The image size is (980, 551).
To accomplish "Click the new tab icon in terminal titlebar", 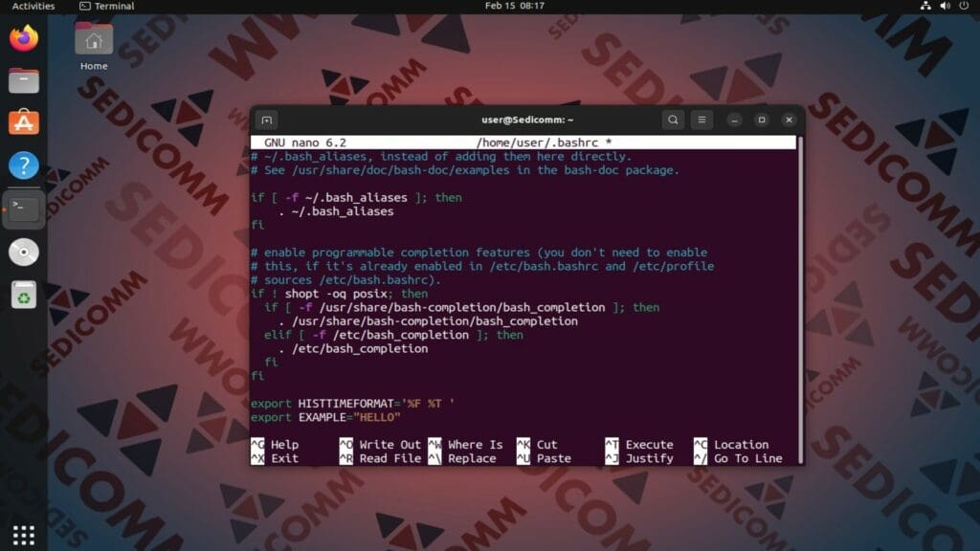I will 267,120.
